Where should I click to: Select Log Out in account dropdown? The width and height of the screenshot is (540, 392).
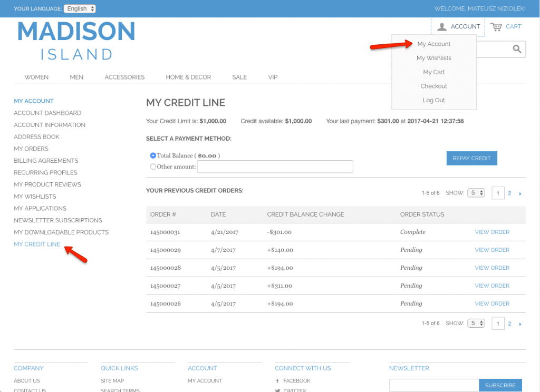tap(433, 100)
